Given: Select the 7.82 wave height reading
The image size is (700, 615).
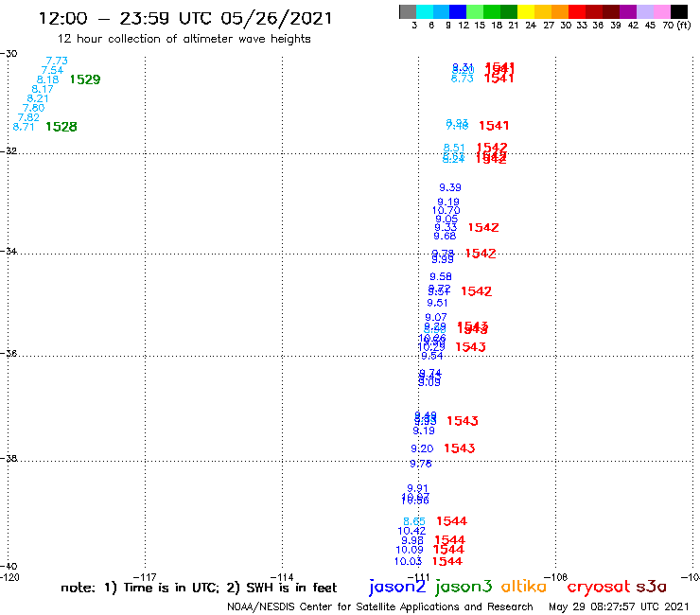Looking at the screenshot, I should (x=28, y=117).
